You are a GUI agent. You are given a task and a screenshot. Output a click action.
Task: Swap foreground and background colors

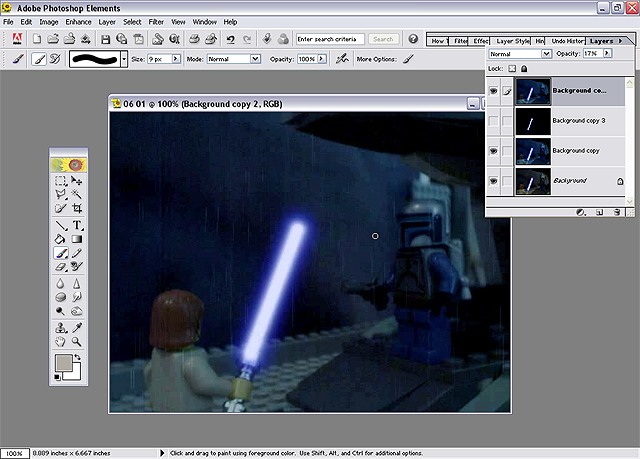pos(78,357)
